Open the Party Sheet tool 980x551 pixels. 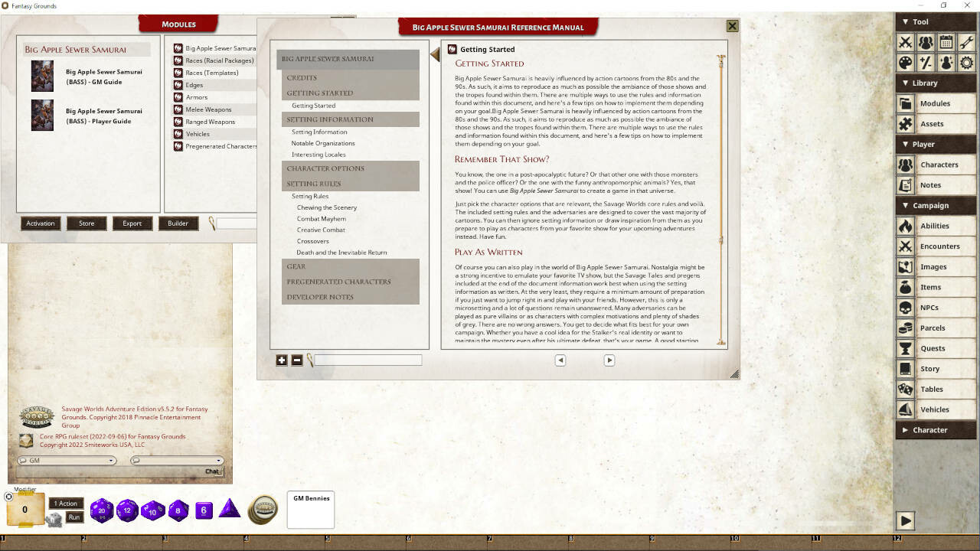926,42
